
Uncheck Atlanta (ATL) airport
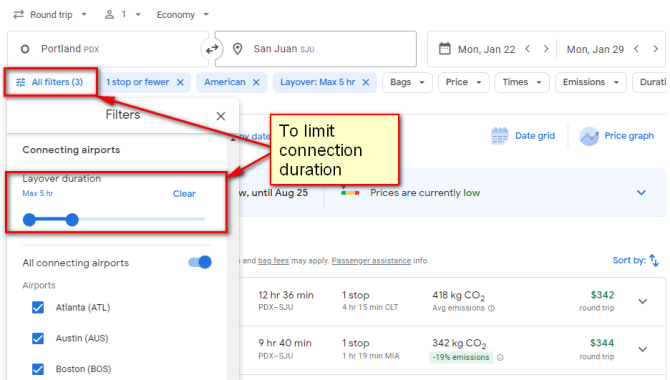pyautogui.click(x=38, y=307)
